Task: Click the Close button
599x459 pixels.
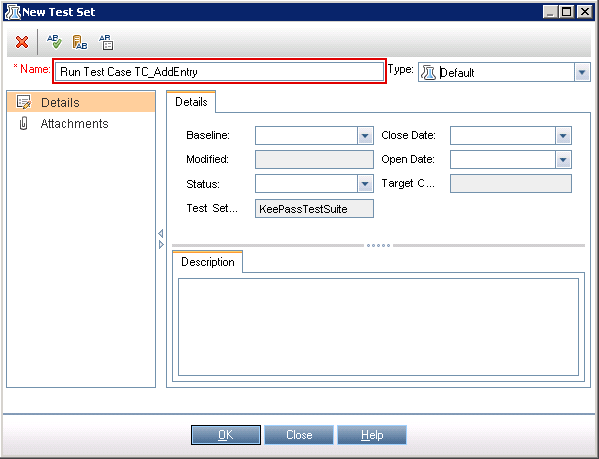Action: pos(299,435)
